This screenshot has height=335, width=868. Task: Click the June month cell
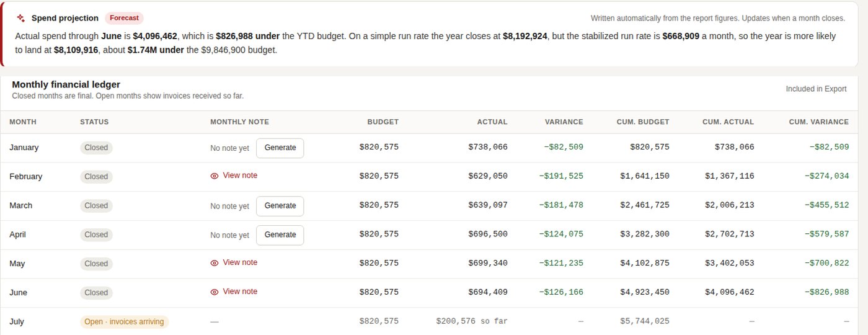(x=19, y=292)
